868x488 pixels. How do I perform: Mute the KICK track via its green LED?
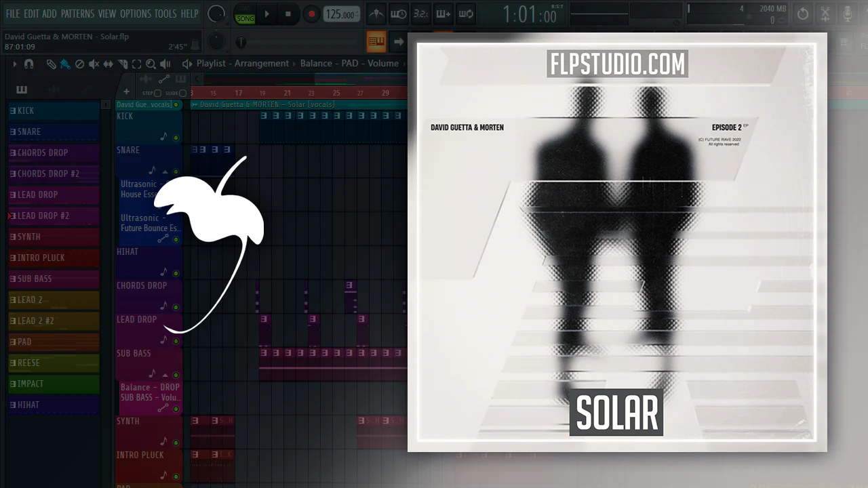(176, 138)
